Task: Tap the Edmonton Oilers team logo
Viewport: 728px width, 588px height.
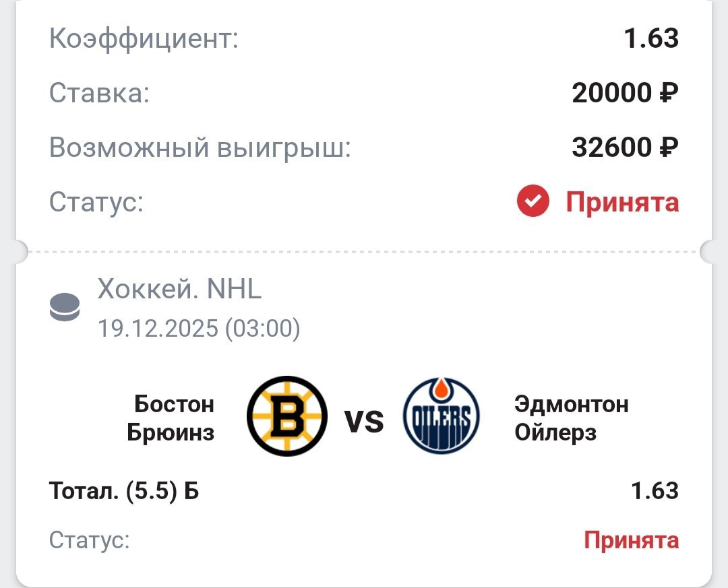Action: pyautogui.click(x=441, y=416)
